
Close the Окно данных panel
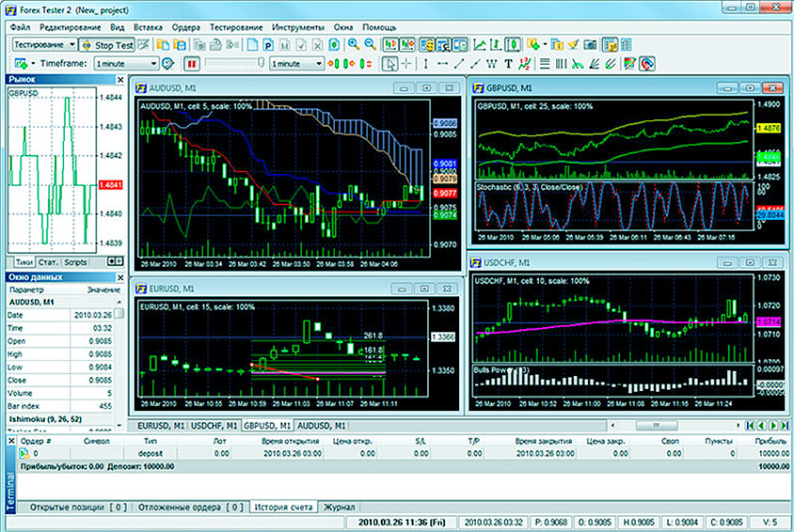[119, 277]
